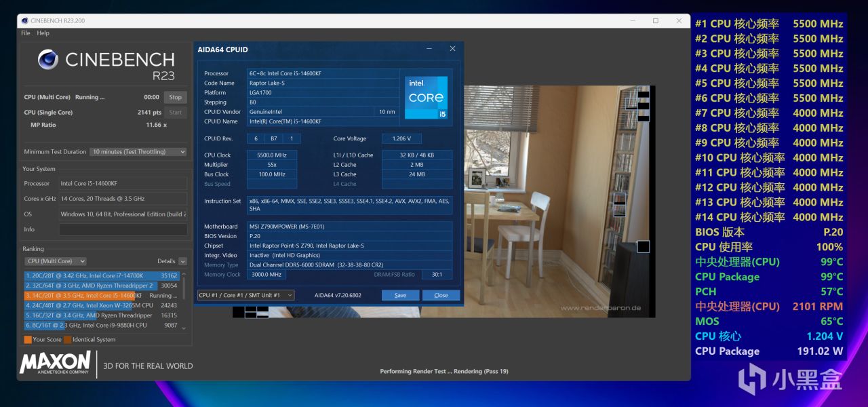This screenshot has height=407, width=868.
Task: Select ranking row Intel Xeon W-3265M
Action: tap(101, 305)
